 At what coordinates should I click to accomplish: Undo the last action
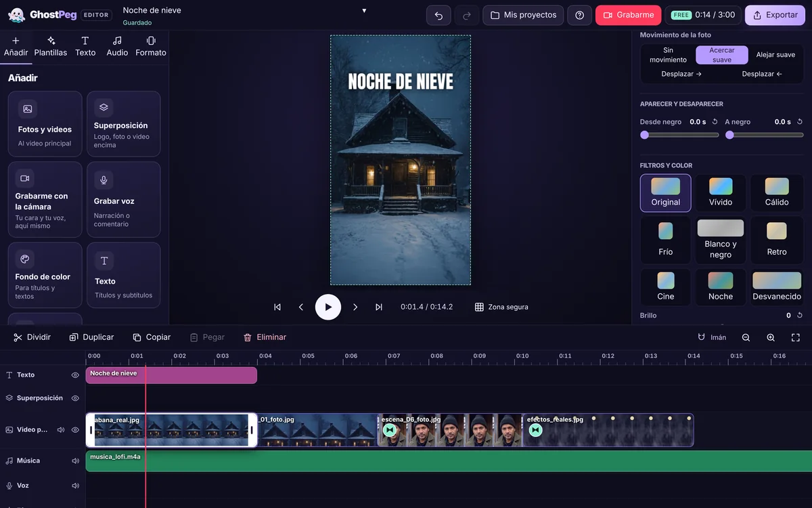click(438, 15)
